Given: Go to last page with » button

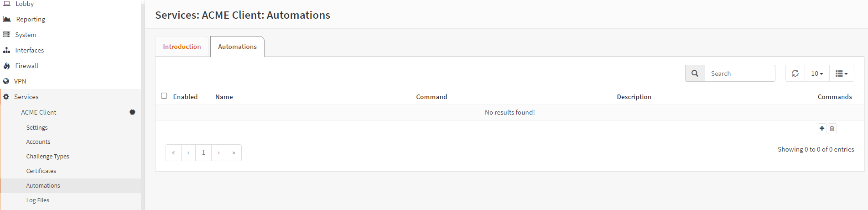Looking at the screenshot, I should [x=234, y=153].
